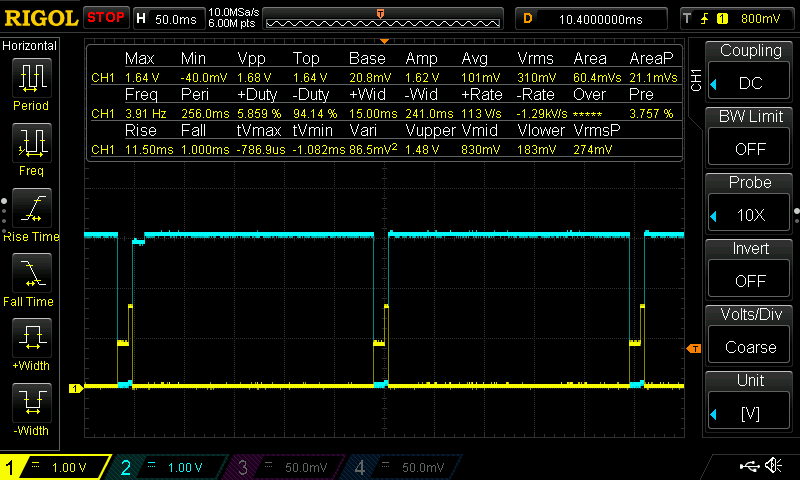This screenshot has height=480, width=800.
Task: Click the Pre value 3.757 %
Action: tap(651, 113)
